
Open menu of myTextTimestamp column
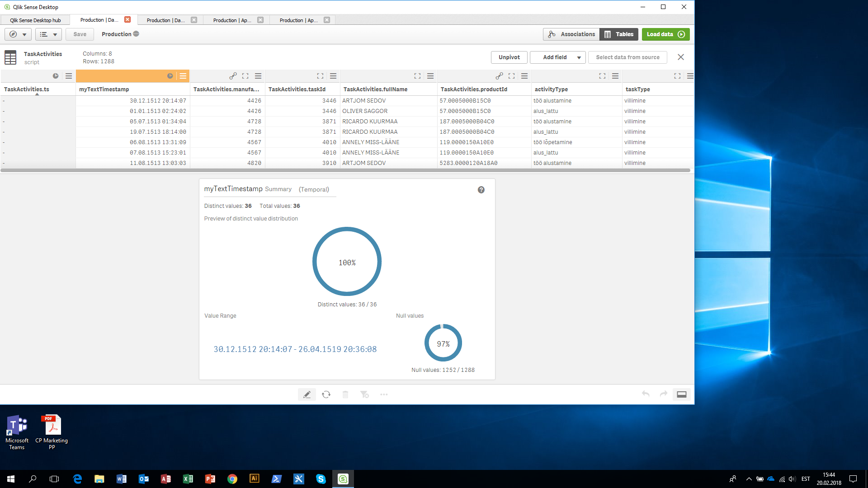[x=183, y=76]
